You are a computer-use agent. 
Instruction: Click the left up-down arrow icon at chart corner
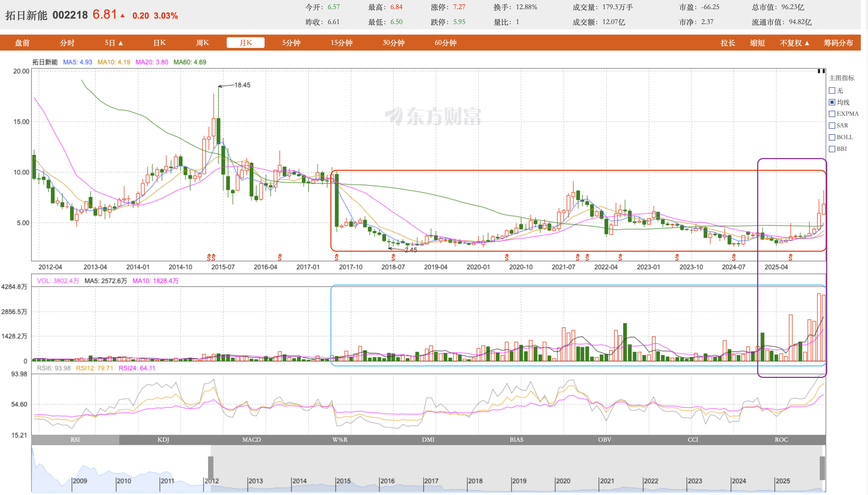[x=819, y=71]
